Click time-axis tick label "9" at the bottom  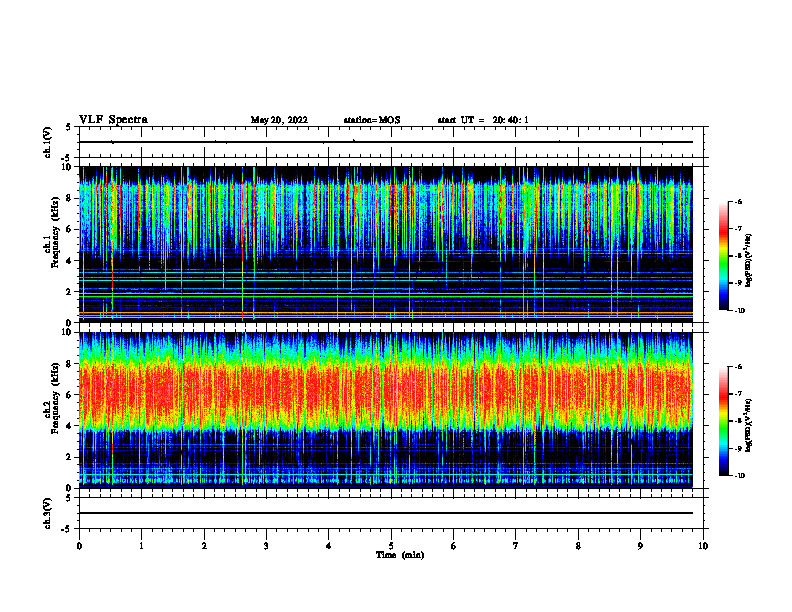click(640, 546)
